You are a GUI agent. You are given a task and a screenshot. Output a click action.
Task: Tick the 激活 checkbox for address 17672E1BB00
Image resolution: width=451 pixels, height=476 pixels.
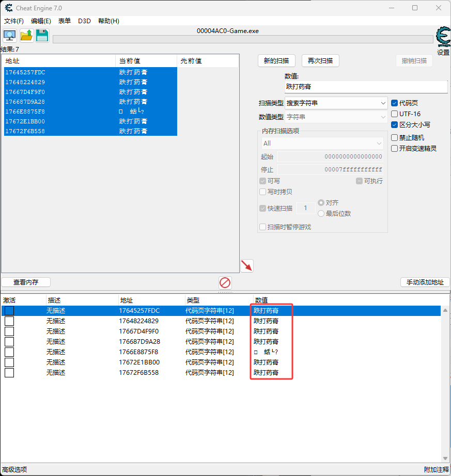(x=9, y=362)
